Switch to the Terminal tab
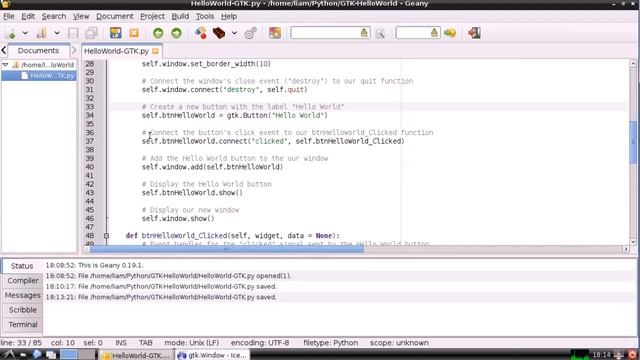The width and height of the screenshot is (640, 360). point(23,324)
